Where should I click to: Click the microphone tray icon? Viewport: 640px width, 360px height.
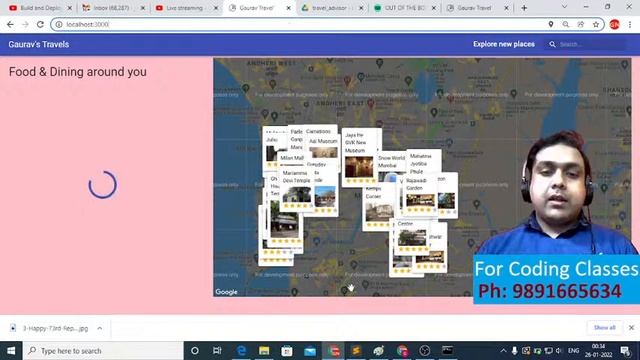[x=514, y=351]
